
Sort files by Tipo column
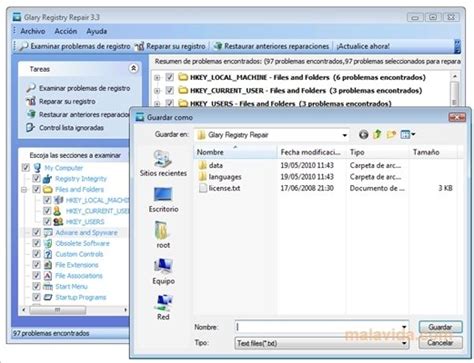pos(378,152)
